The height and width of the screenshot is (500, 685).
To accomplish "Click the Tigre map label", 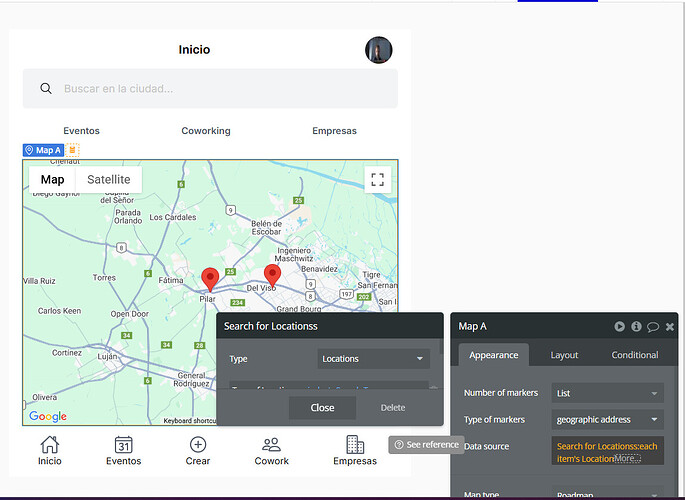I will [x=371, y=275].
